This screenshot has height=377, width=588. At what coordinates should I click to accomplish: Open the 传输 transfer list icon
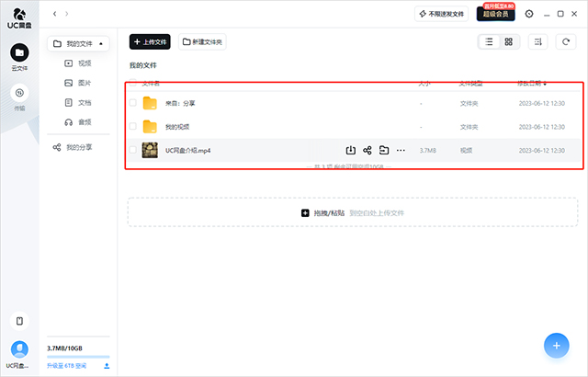pyautogui.click(x=19, y=92)
